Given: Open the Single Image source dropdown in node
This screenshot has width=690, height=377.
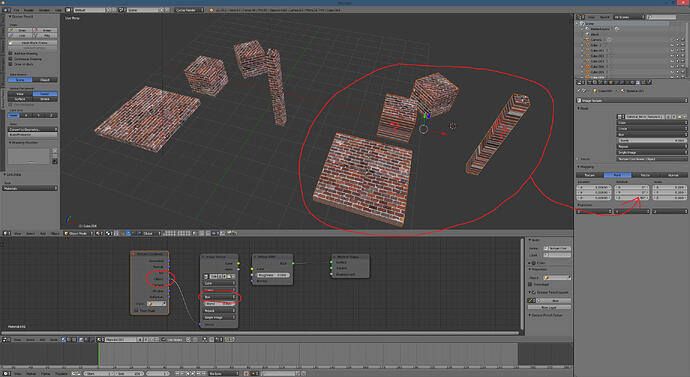Looking at the screenshot, I should 219,317.
